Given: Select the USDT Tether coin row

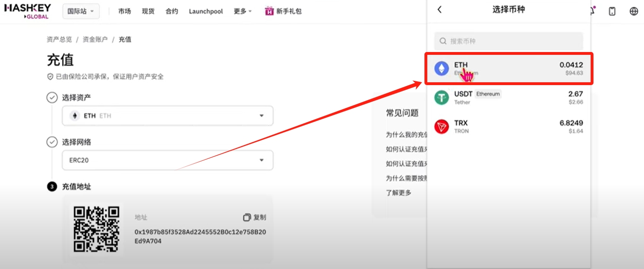Looking at the screenshot, I should click(508, 97).
